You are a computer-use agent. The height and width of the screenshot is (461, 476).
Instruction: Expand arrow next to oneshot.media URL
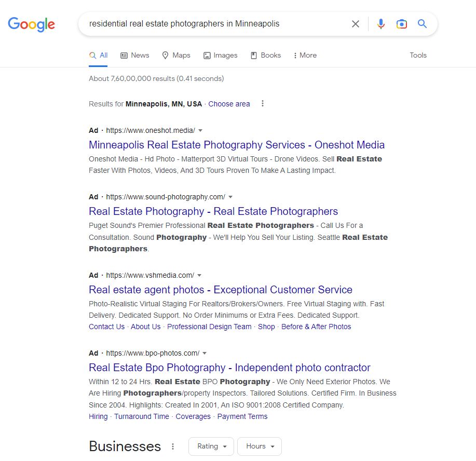(200, 131)
